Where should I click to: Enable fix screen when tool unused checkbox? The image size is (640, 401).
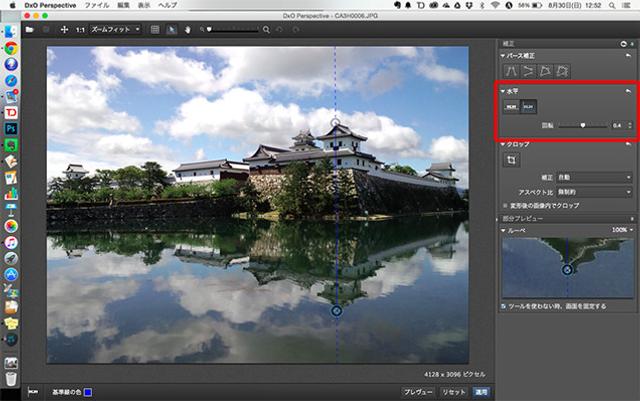point(504,305)
